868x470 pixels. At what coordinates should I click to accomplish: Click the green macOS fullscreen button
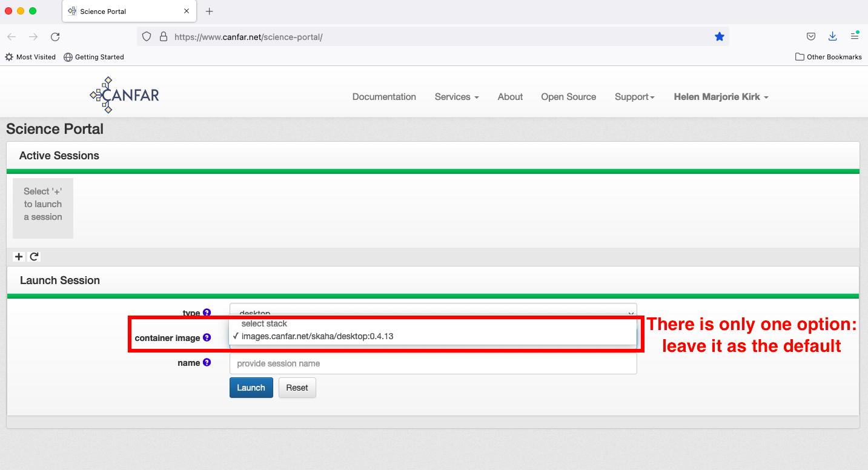[x=33, y=11]
